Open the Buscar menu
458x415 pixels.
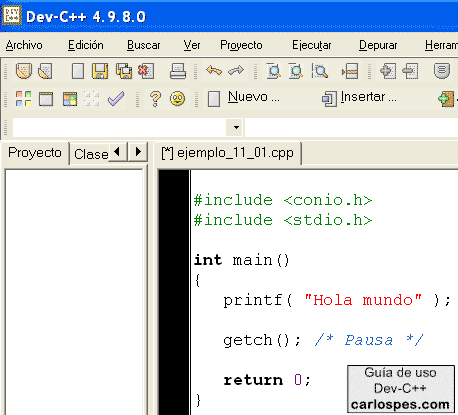point(144,45)
